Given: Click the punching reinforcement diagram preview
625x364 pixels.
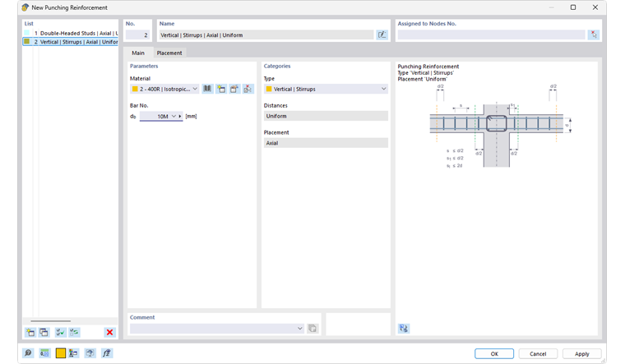Looking at the screenshot, I should coord(500,127).
